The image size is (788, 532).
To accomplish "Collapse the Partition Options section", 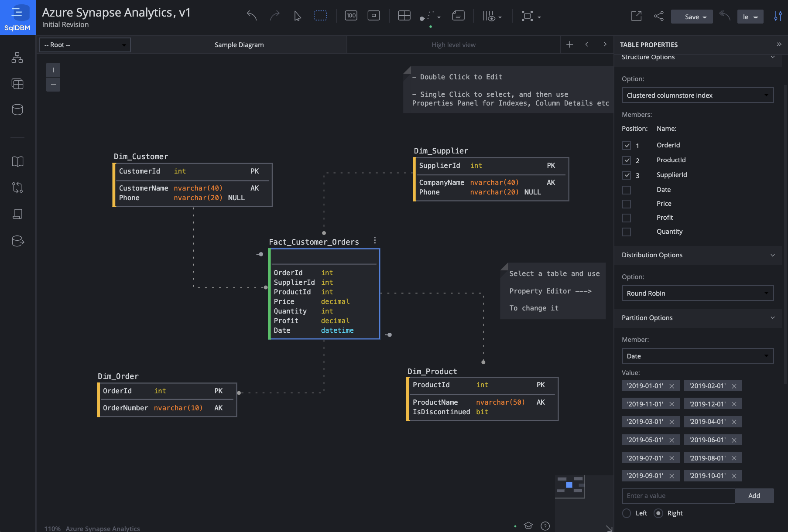I will 773,318.
